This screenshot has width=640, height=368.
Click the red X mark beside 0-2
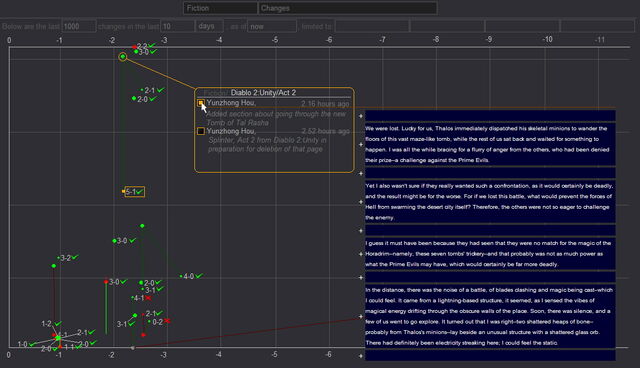coord(167,321)
